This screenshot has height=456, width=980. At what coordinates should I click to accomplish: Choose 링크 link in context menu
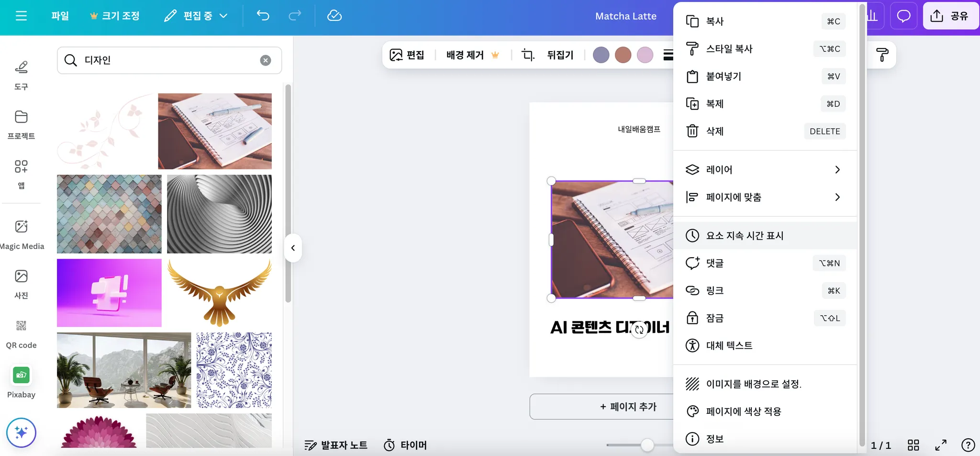click(765, 291)
